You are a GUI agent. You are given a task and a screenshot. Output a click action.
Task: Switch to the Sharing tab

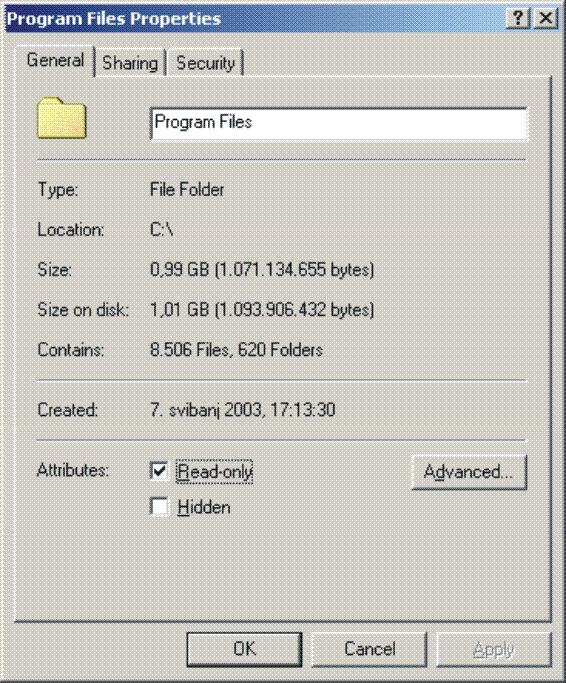pyautogui.click(x=130, y=63)
